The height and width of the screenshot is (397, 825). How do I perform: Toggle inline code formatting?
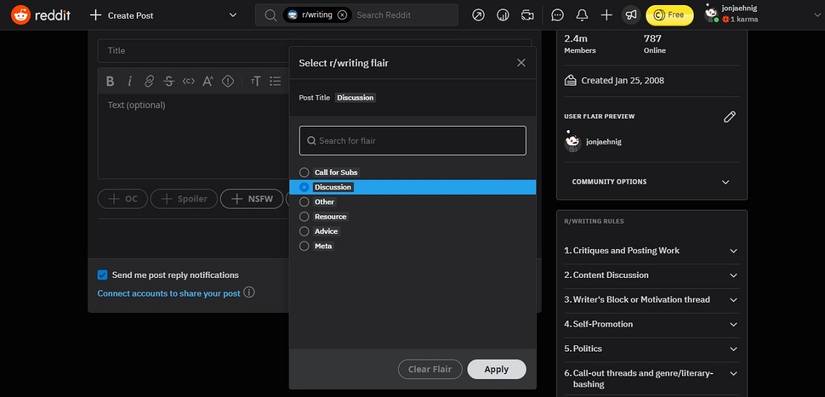pos(188,81)
